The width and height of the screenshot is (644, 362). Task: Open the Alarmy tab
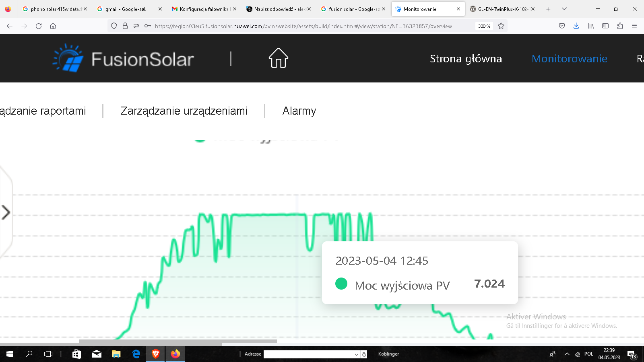coord(299,111)
